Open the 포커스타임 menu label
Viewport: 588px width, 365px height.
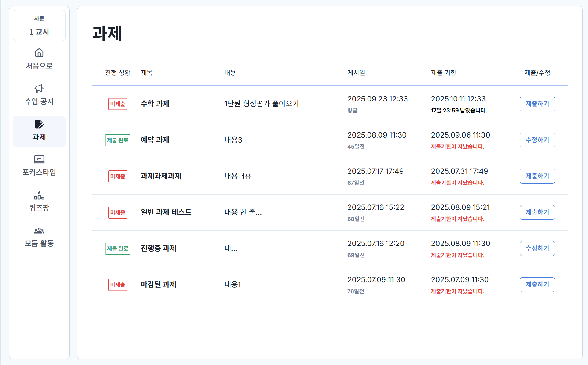pyautogui.click(x=39, y=172)
